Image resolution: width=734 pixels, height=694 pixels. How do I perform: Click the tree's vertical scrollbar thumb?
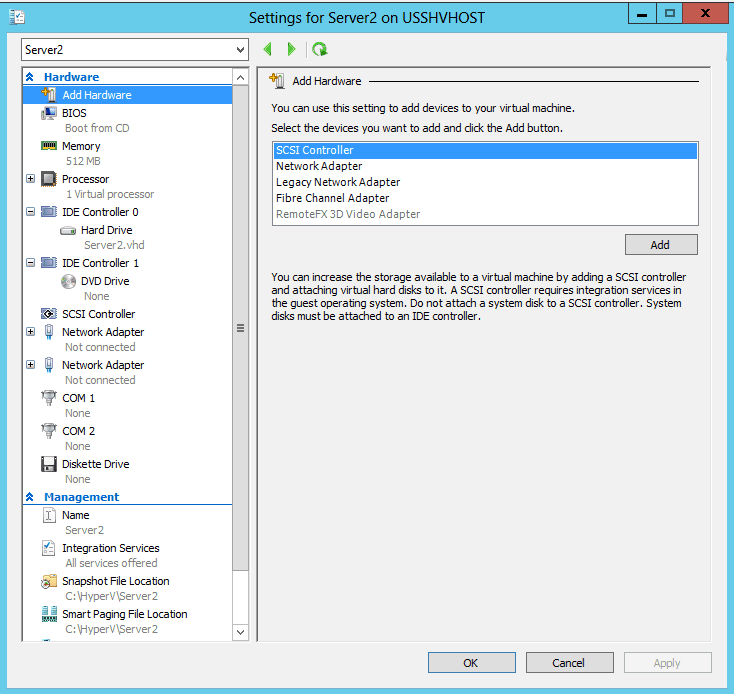click(x=241, y=328)
